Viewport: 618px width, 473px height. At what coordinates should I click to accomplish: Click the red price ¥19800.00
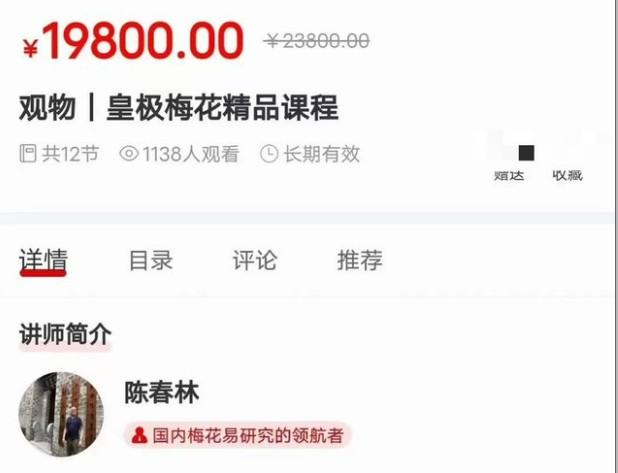(x=133, y=41)
